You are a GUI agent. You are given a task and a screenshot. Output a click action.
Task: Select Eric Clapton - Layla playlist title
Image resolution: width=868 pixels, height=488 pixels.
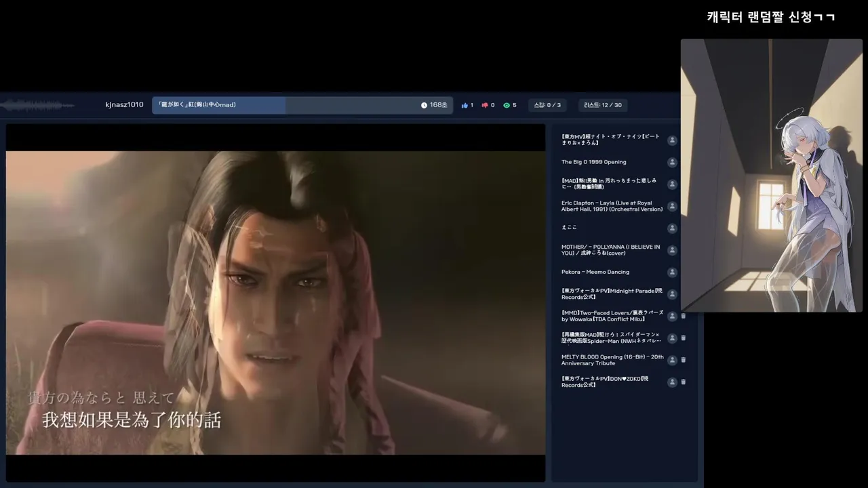coord(612,206)
